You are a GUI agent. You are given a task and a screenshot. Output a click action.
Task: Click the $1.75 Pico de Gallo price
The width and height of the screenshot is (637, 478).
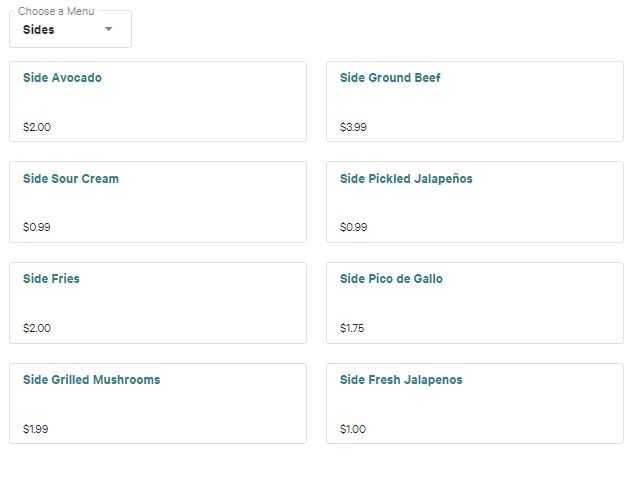tap(352, 328)
